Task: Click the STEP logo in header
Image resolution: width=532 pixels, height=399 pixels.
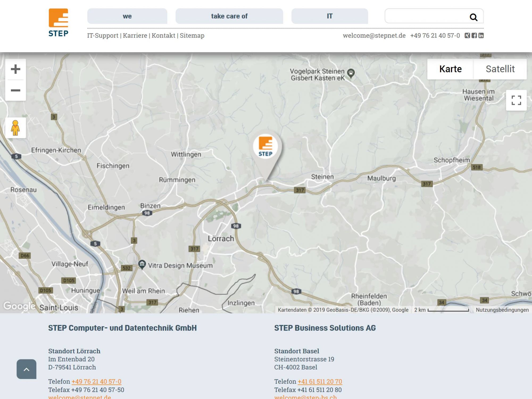Action: pos(58,23)
